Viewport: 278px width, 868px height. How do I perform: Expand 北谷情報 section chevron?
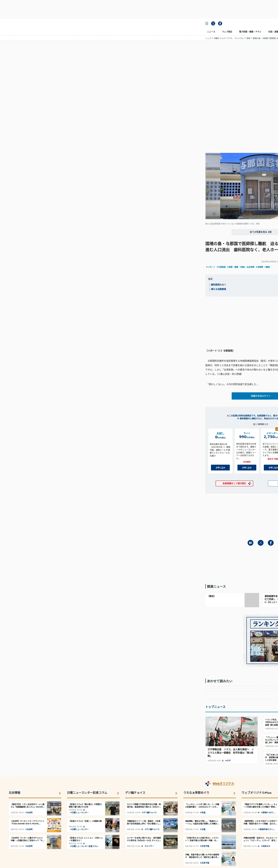click(x=60, y=793)
